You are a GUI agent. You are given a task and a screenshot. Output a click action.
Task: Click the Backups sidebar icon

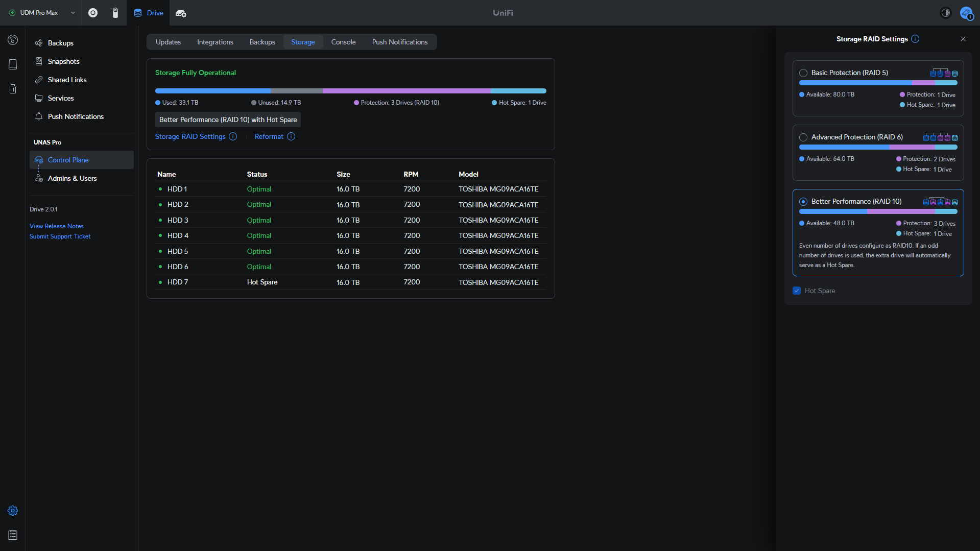point(39,43)
